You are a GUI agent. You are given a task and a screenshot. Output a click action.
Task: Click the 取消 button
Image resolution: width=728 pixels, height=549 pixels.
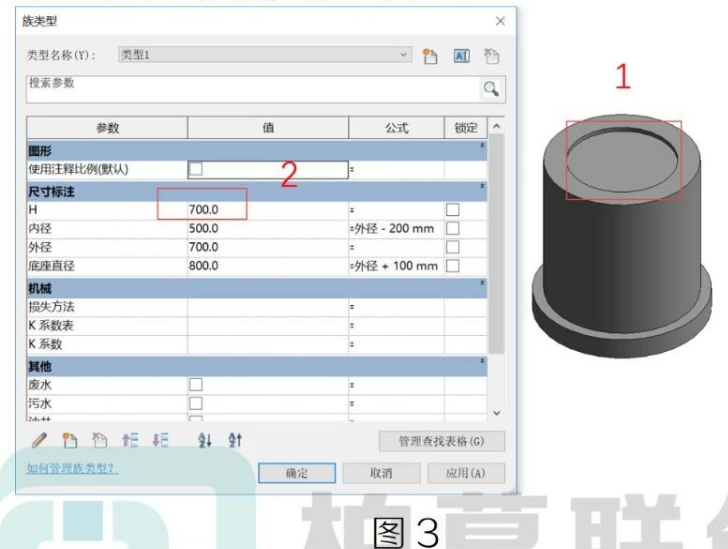click(381, 473)
